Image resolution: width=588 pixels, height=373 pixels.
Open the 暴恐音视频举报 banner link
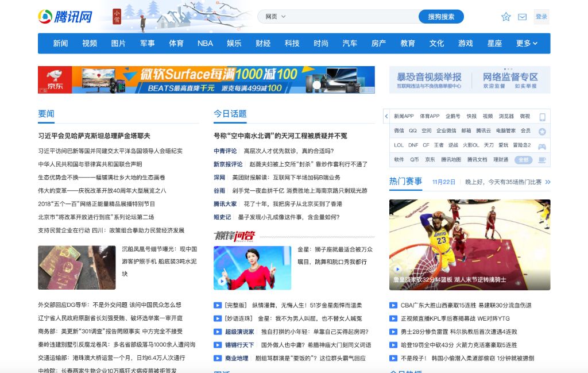[x=429, y=80]
